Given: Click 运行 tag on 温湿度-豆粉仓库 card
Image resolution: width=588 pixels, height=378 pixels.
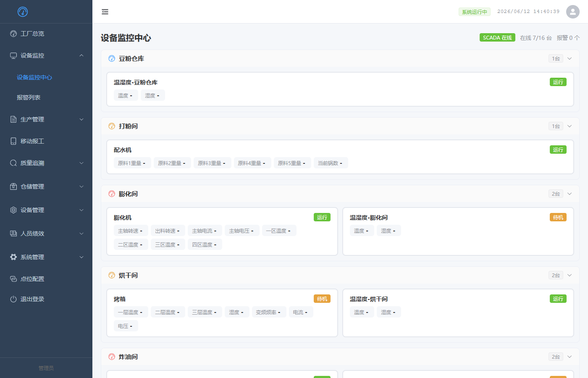Looking at the screenshot, I should tap(558, 82).
